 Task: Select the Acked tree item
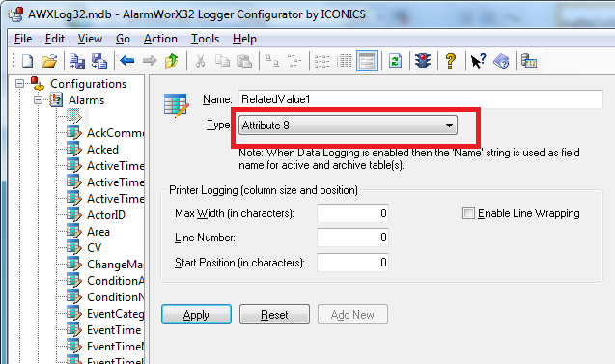click(102, 150)
